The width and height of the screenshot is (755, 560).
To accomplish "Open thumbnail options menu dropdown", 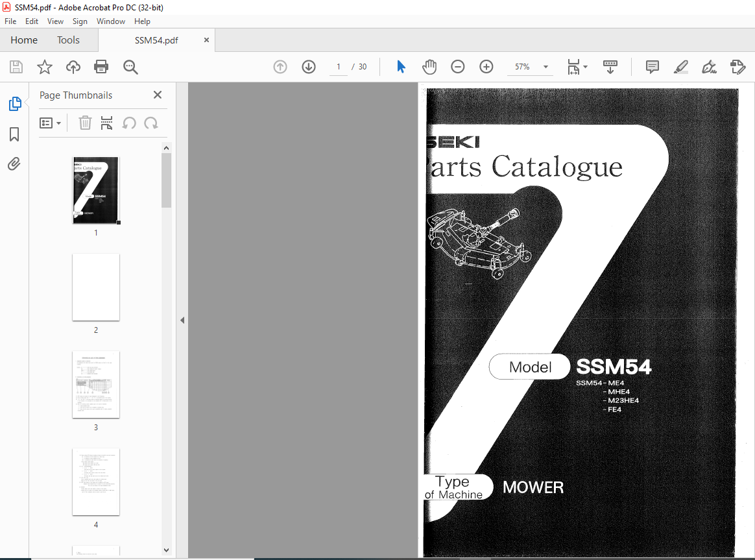I will pyautogui.click(x=50, y=123).
